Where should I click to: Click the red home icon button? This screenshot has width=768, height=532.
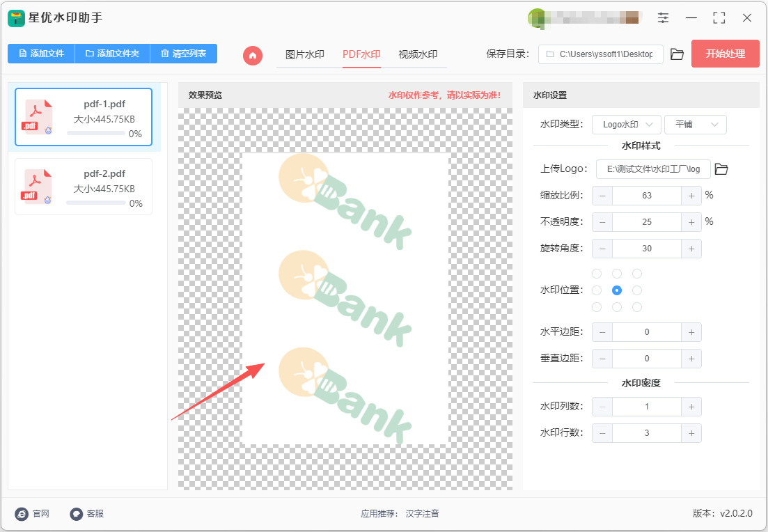253,55
